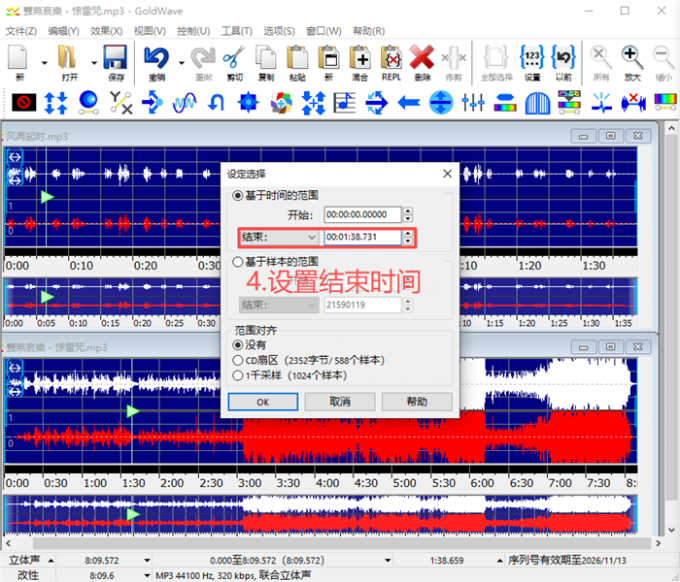This screenshot has height=582, width=680.
Task: Click the Open (打开) folder icon
Action: (68, 60)
